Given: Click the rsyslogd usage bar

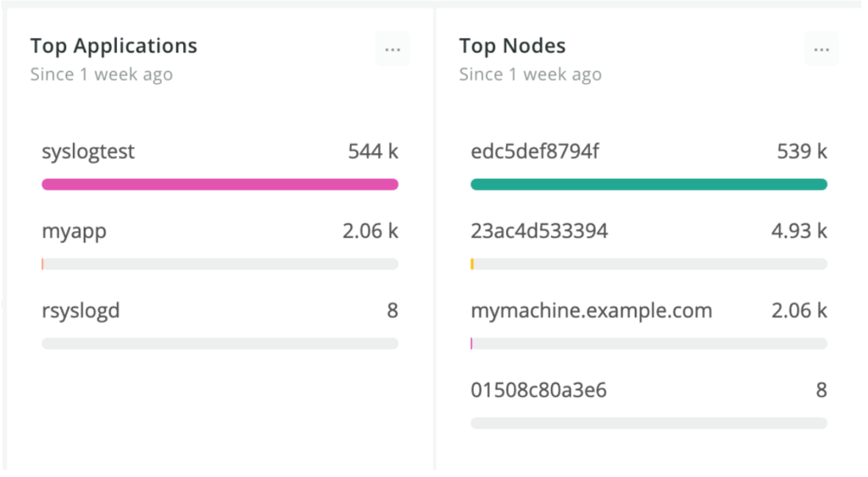Looking at the screenshot, I should pyautogui.click(x=220, y=344).
